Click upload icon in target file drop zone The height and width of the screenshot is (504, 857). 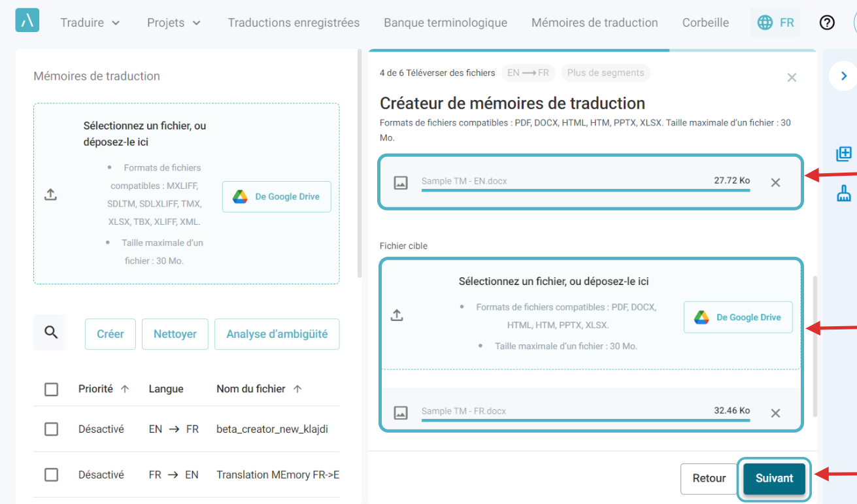click(x=397, y=315)
